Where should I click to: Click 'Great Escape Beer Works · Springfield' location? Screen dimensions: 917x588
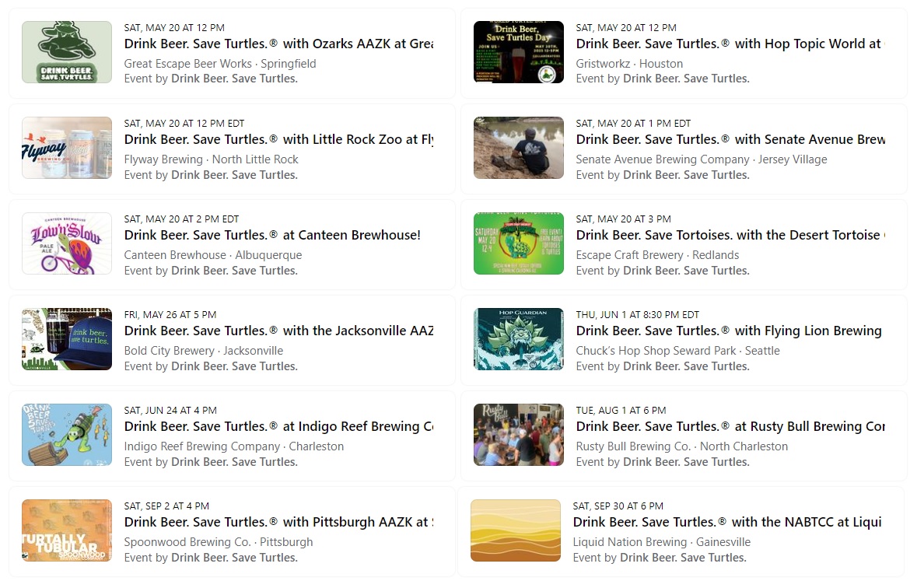coord(220,63)
